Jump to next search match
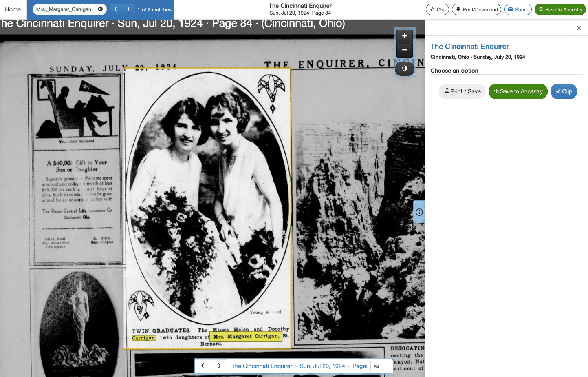The width and height of the screenshot is (588, 377). tap(128, 9)
